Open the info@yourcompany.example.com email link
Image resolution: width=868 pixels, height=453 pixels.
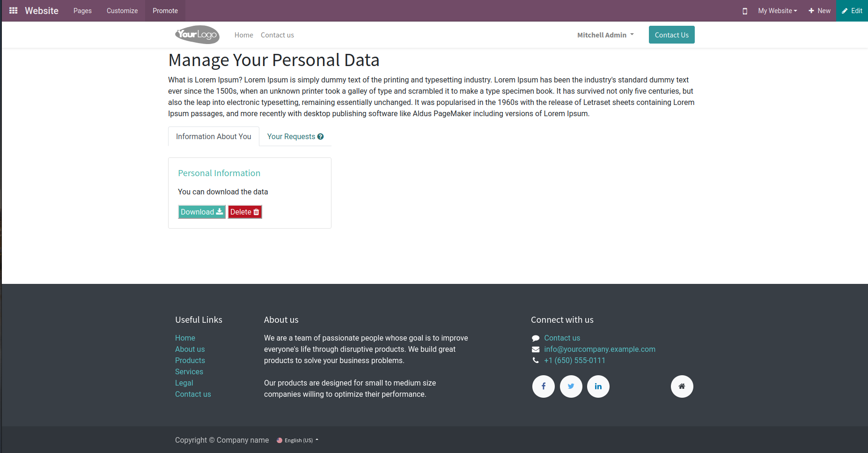coord(600,349)
